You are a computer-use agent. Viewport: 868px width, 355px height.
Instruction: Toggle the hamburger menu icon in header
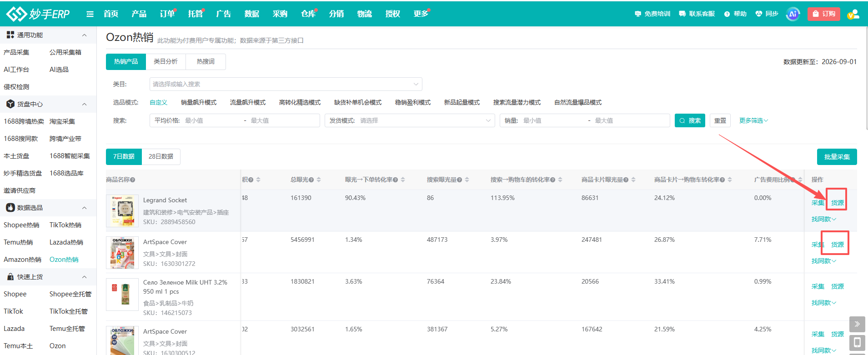(90, 14)
